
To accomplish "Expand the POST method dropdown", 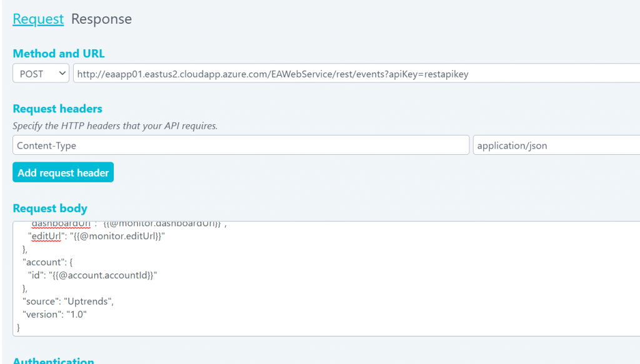I will tap(41, 74).
